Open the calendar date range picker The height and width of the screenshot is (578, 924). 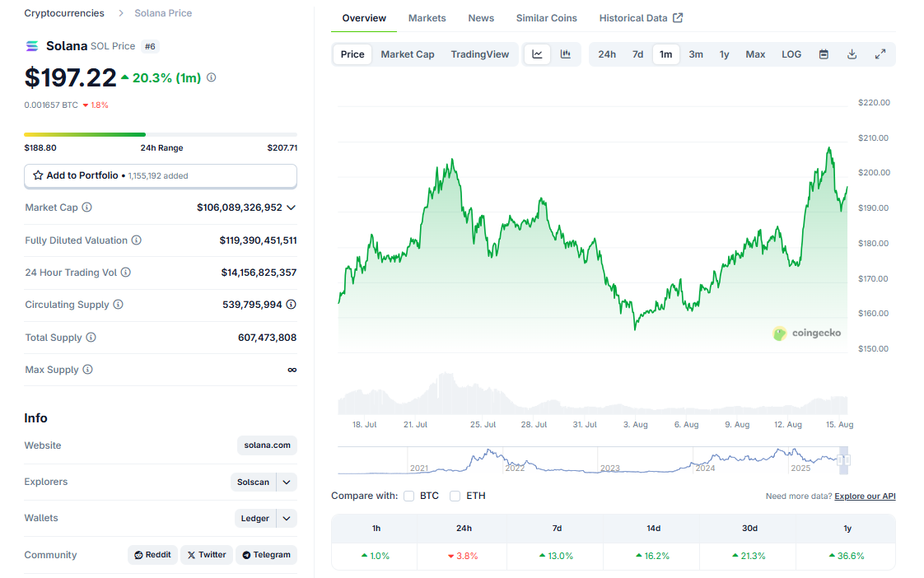[824, 54]
